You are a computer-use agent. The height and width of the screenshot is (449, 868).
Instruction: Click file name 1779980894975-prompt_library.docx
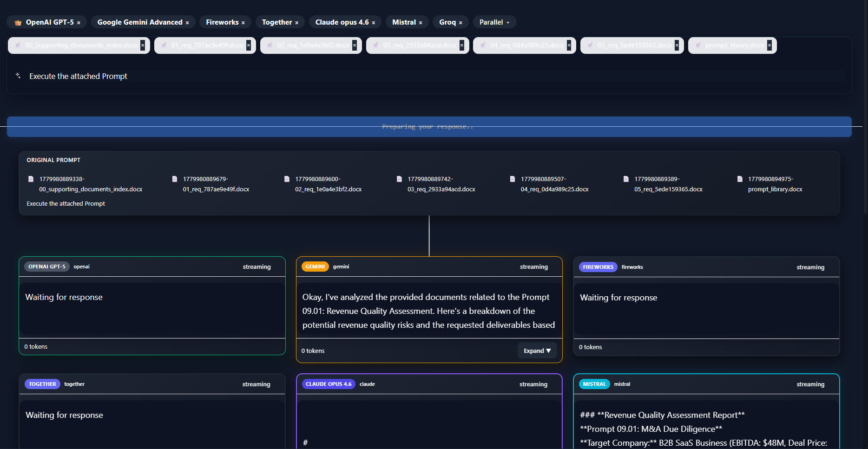coord(775,184)
